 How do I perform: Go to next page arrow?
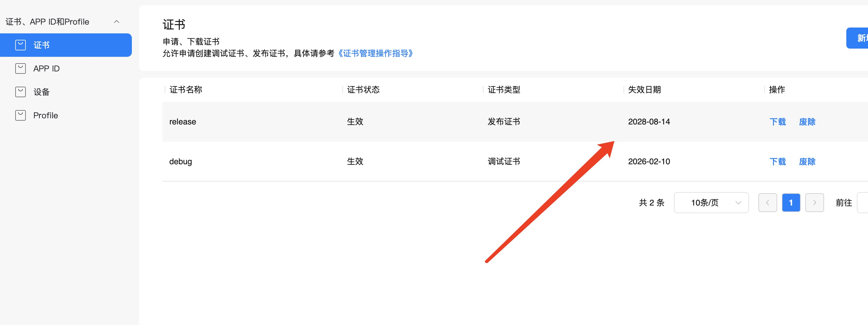pos(814,203)
